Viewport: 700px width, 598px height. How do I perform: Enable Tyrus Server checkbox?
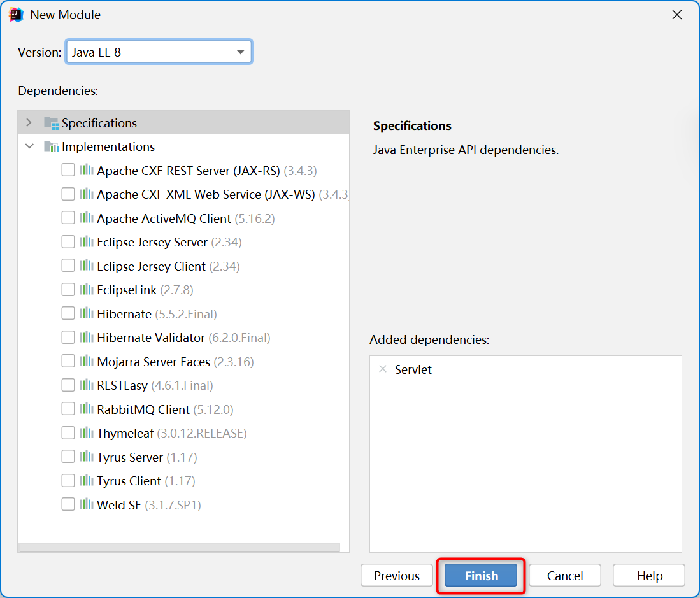[68, 457]
